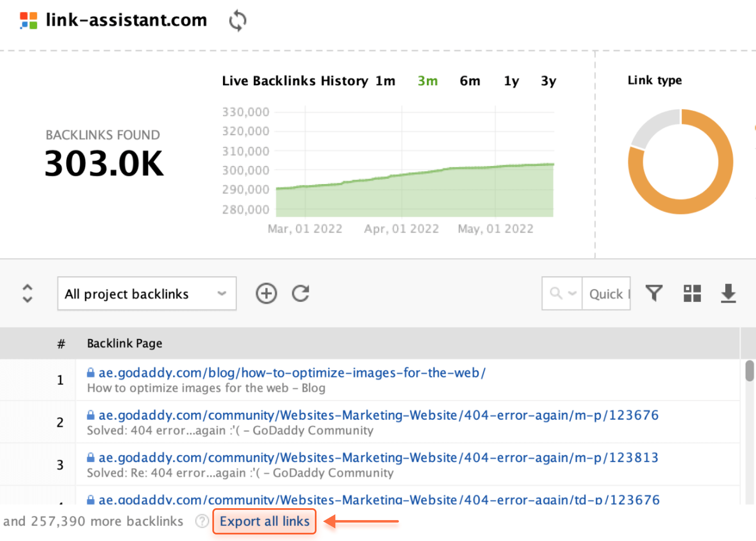The width and height of the screenshot is (756, 541).
Task: Click the sync arrows icon beside link-assistant.com
Action: click(x=237, y=21)
